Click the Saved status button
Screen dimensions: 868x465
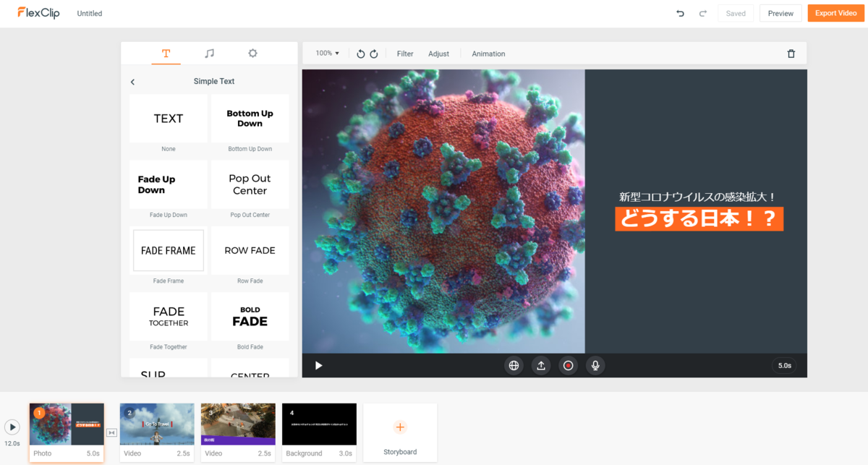[736, 13]
